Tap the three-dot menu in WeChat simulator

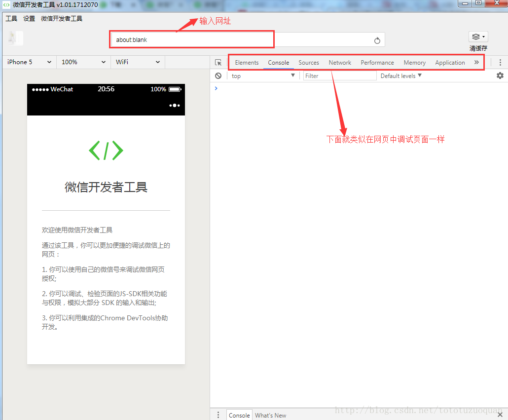coord(174,105)
